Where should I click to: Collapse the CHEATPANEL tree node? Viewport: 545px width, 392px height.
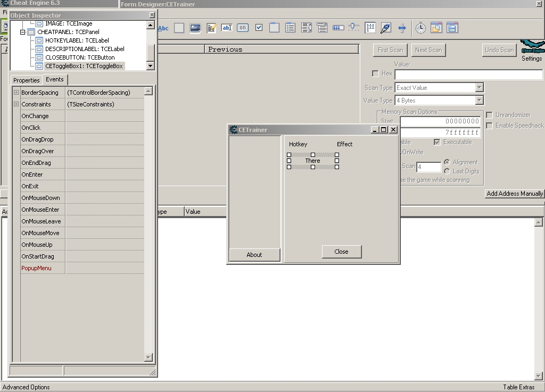coord(23,32)
